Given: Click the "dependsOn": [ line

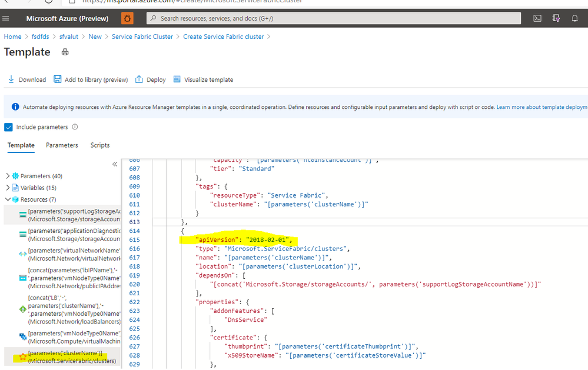Looking at the screenshot, I should (220, 275).
